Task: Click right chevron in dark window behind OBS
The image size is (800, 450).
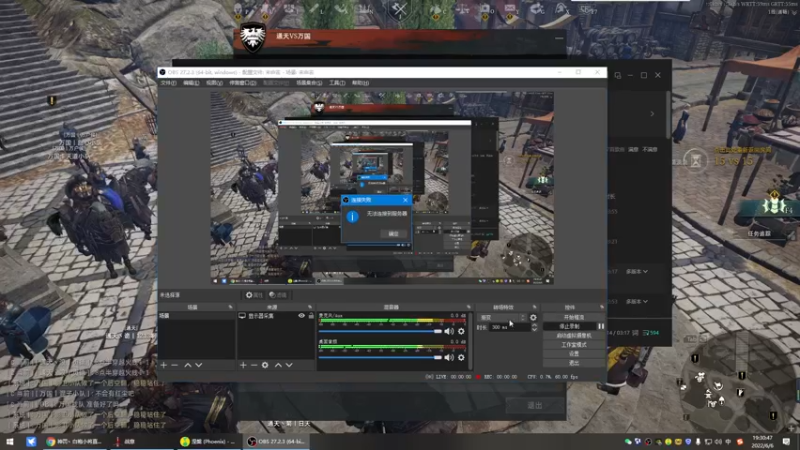Action: pyautogui.click(x=652, y=113)
